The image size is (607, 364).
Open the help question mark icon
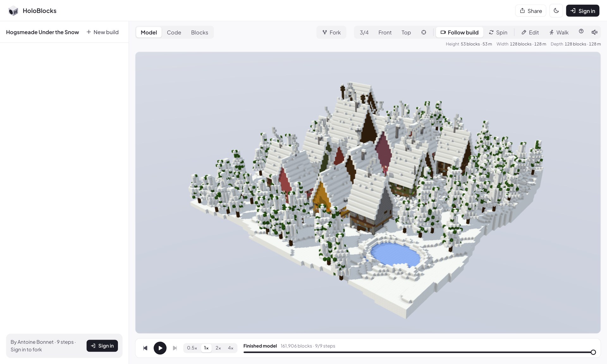pos(581,32)
